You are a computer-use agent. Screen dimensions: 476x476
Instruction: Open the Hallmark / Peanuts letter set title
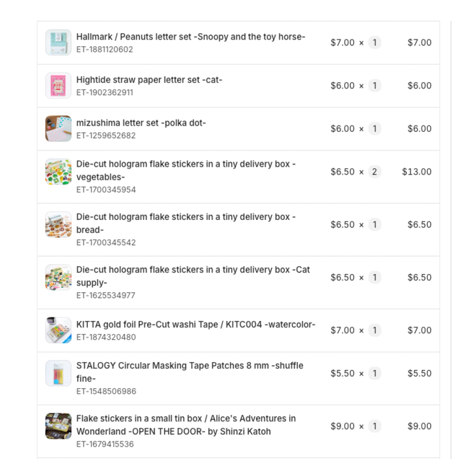click(x=190, y=37)
